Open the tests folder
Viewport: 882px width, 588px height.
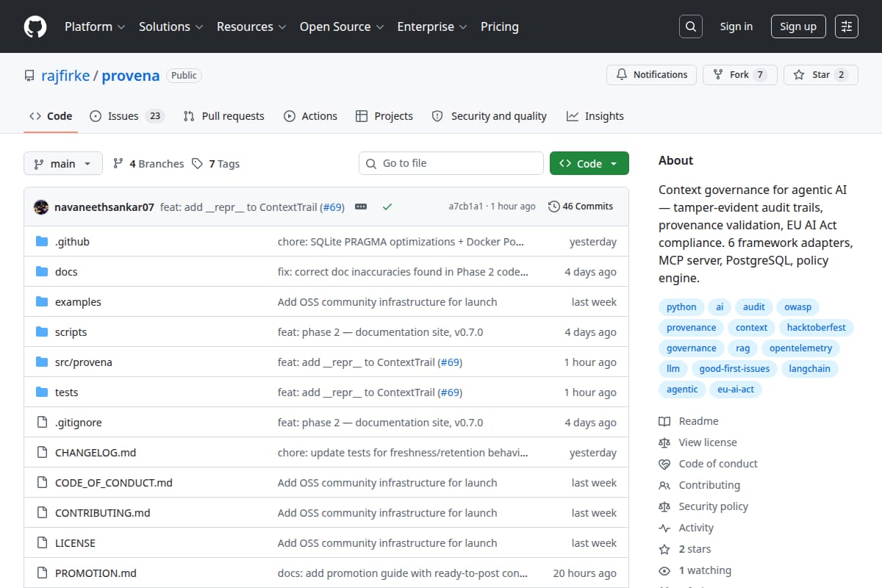pyautogui.click(x=66, y=392)
